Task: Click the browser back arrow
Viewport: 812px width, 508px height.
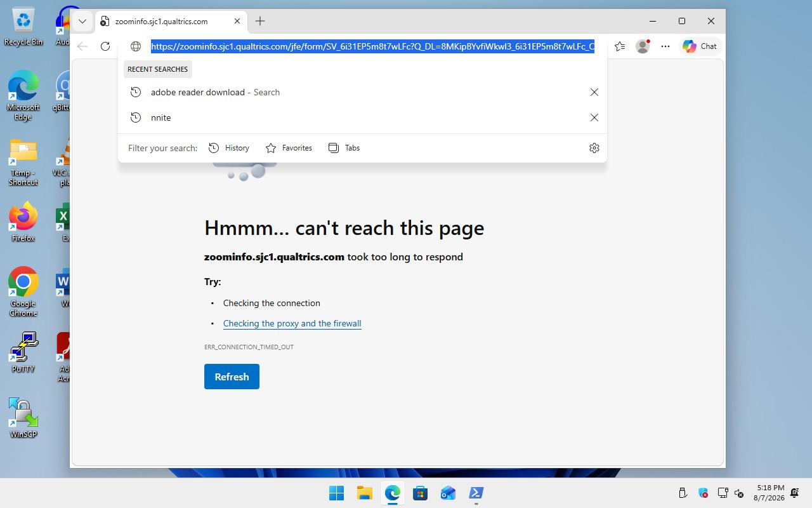Action: point(82,46)
